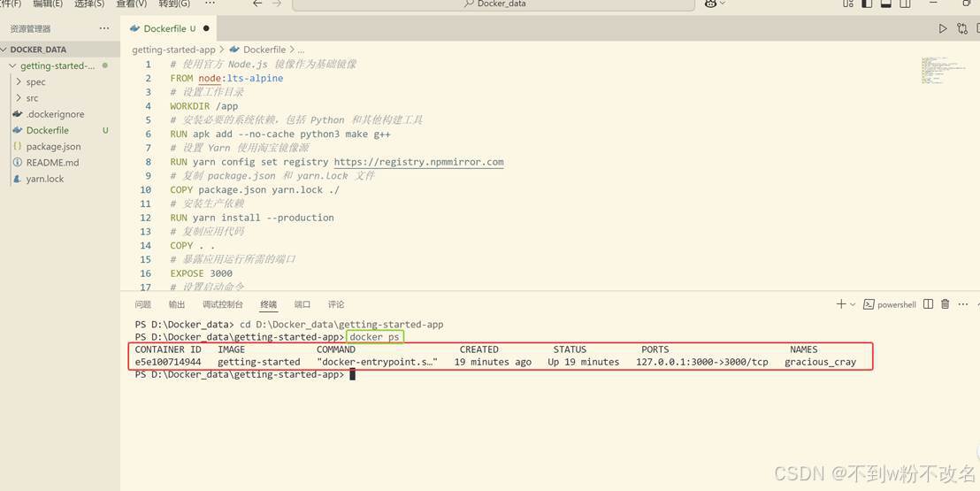Toggle the primary sidebar layout icon

[867, 4]
